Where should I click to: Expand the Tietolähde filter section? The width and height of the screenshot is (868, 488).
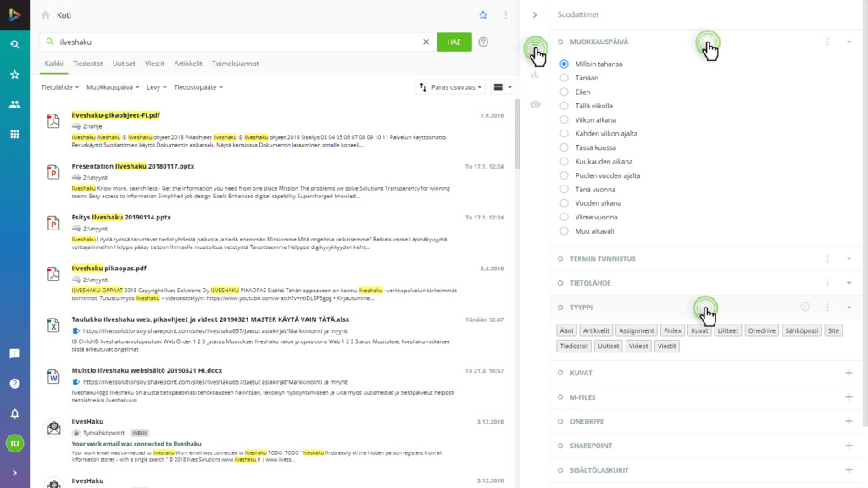pyautogui.click(x=849, y=283)
